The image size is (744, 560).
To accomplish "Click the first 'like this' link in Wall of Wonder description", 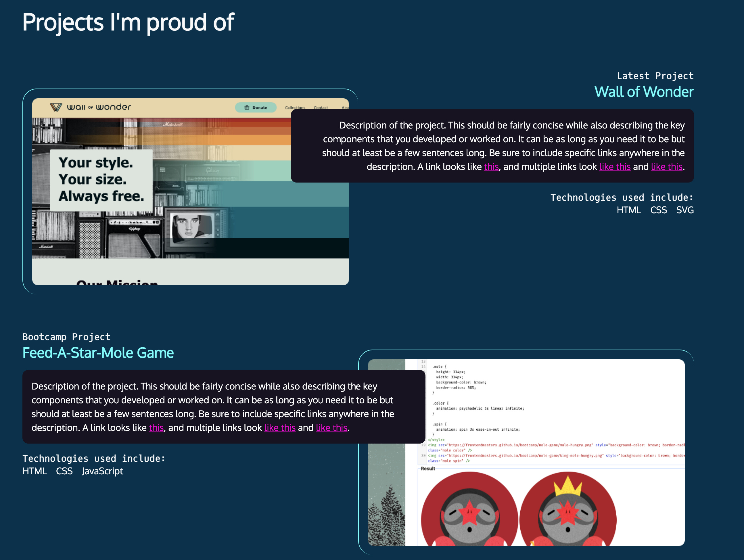I will click(615, 166).
